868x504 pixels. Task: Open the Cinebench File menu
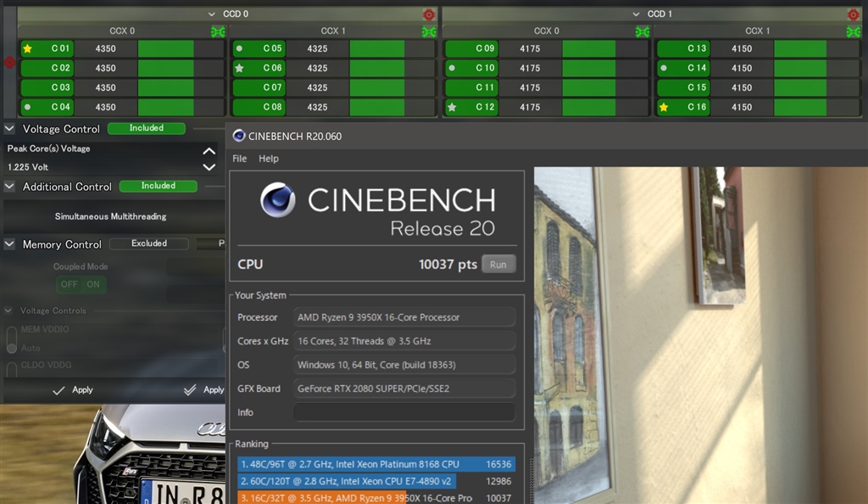(x=240, y=159)
